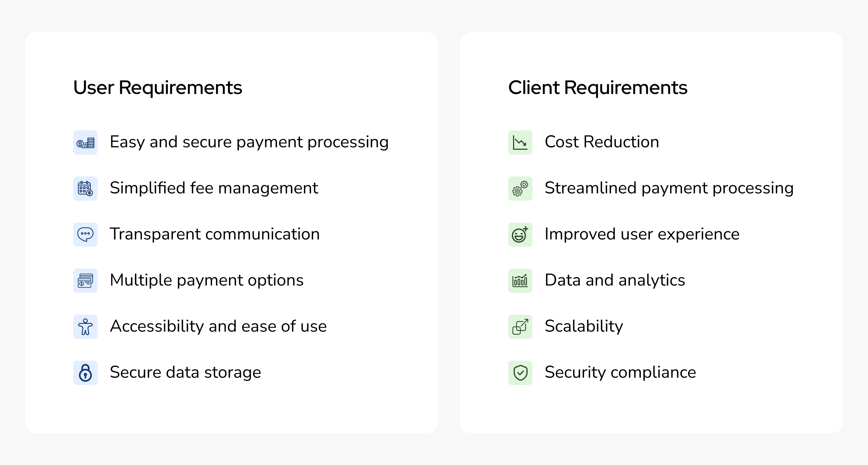
Task: Click 'Streamlined payment processing' label
Action: [x=669, y=188]
